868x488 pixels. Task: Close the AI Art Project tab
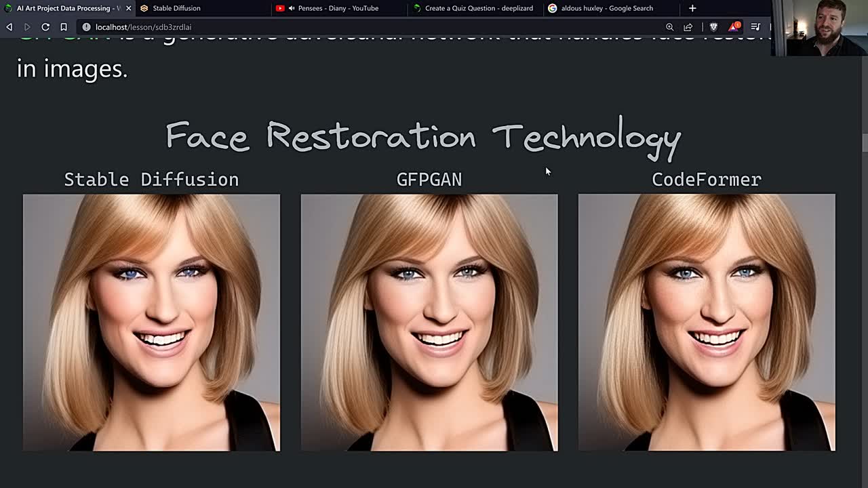click(x=128, y=8)
